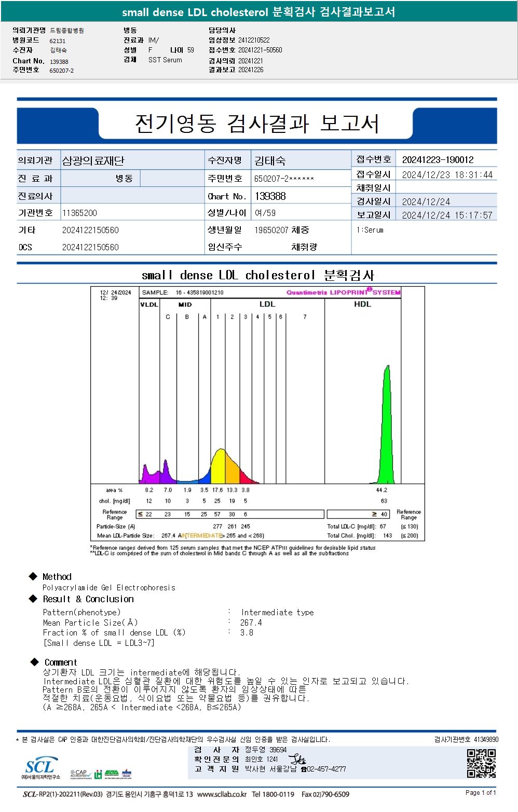The width and height of the screenshot is (518, 812).
Task: Click the institution name 삼광의료재단
Action: click(x=93, y=161)
